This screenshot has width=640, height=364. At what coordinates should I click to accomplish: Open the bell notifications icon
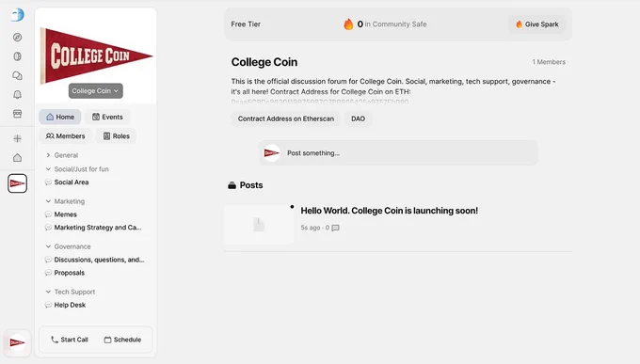tap(17, 95)
